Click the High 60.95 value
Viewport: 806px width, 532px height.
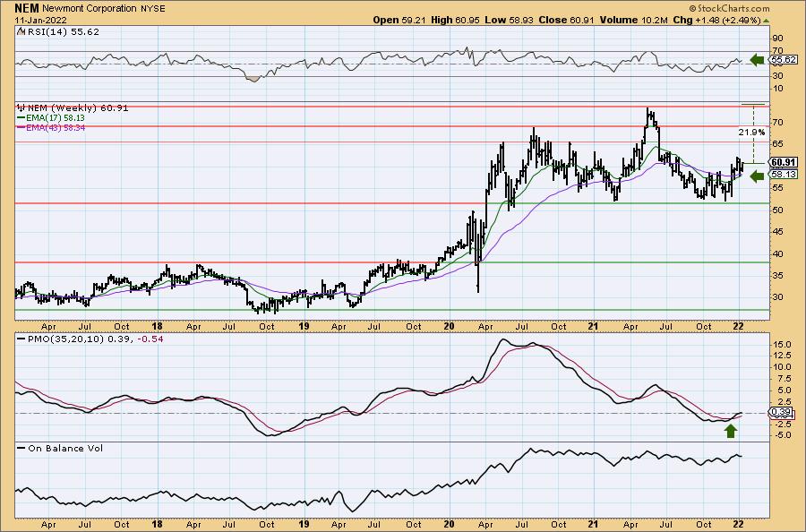[456, 20]
